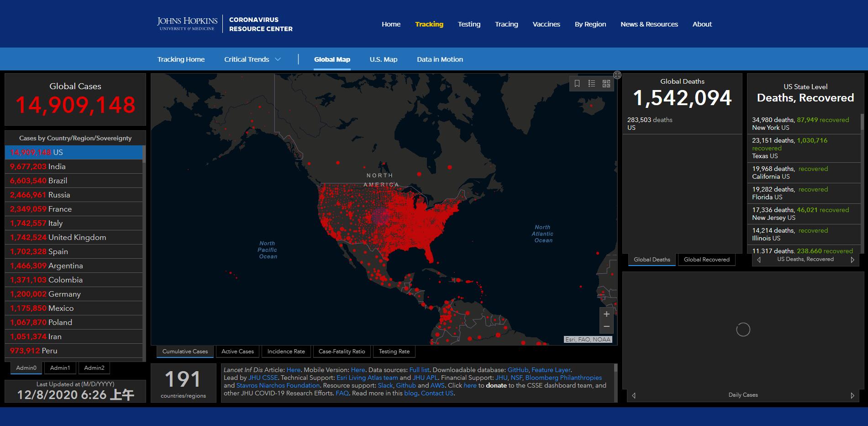Open the Tracking menu item

(x=429, y=24)
